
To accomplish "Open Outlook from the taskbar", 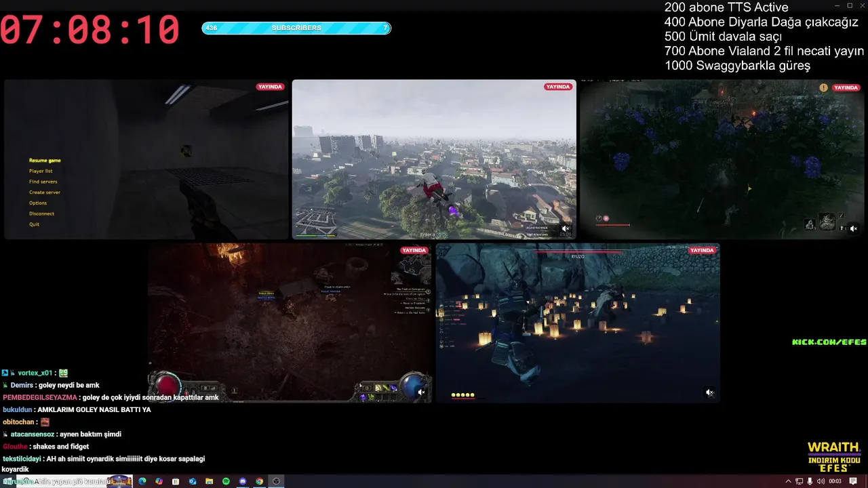I will [x=193, y=481].
